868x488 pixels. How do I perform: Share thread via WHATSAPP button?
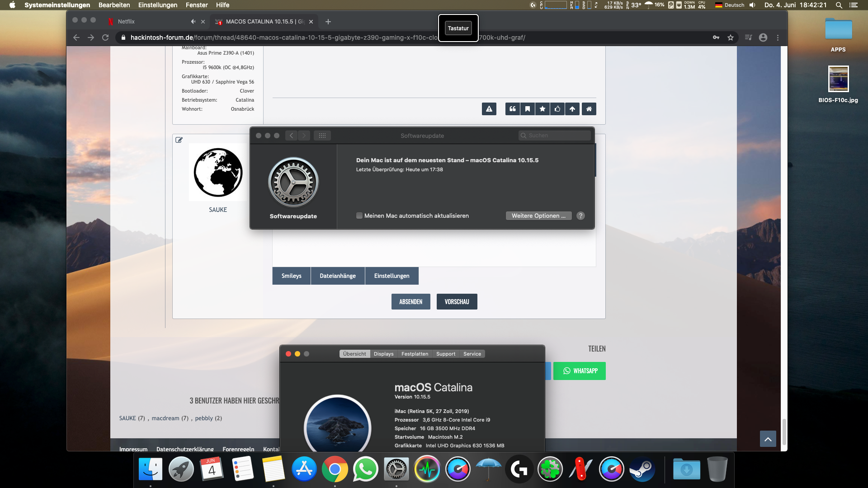pos(580,371)
